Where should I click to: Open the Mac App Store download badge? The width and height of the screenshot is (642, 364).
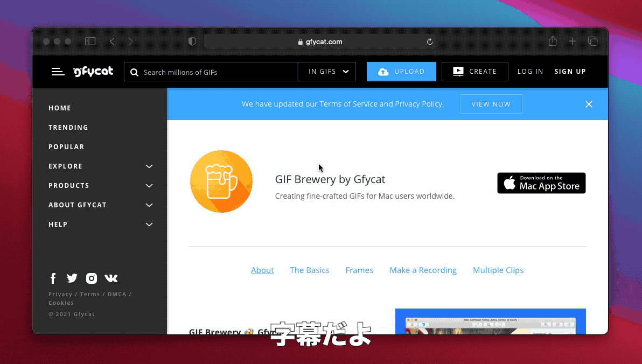[x=541, y=183]
